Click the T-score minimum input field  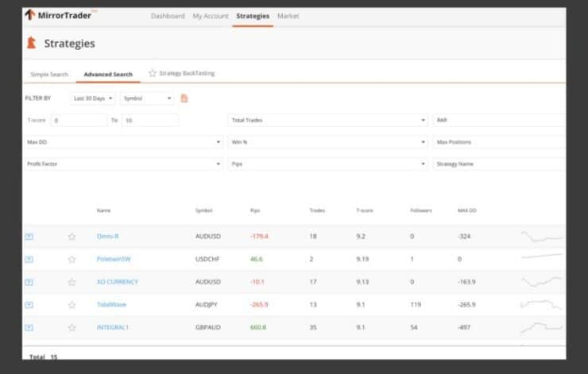(x=79, y=120)
